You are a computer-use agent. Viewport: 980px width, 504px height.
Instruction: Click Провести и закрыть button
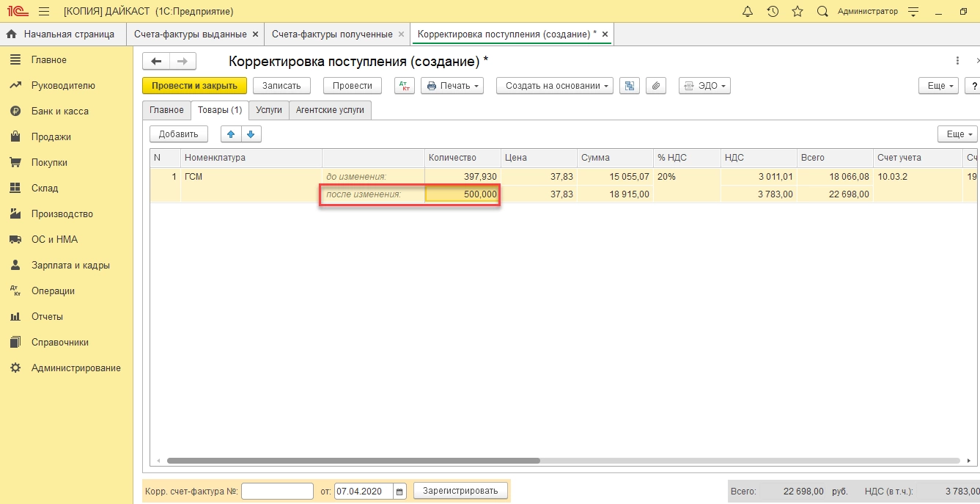click(x=194, y=86)
